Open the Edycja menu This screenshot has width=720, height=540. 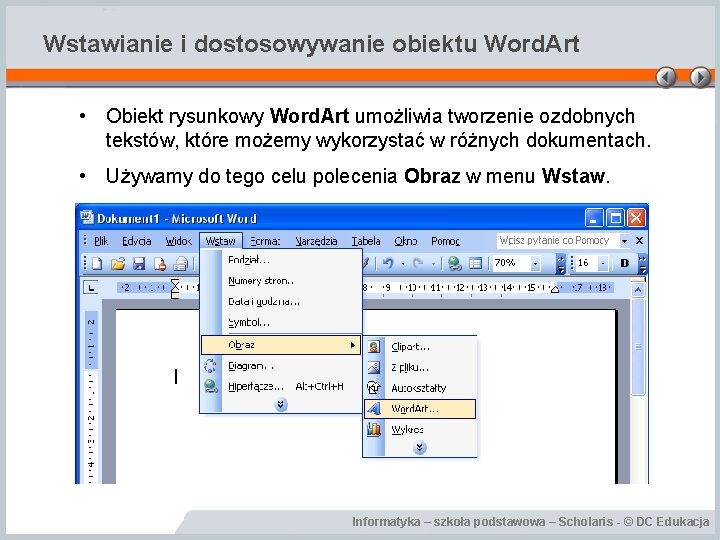tap(136, 241)
